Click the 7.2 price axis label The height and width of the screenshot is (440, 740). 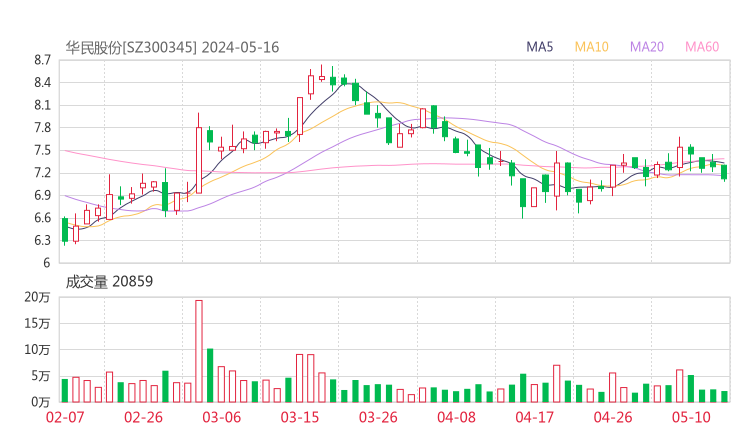click(x=42, y=173)
